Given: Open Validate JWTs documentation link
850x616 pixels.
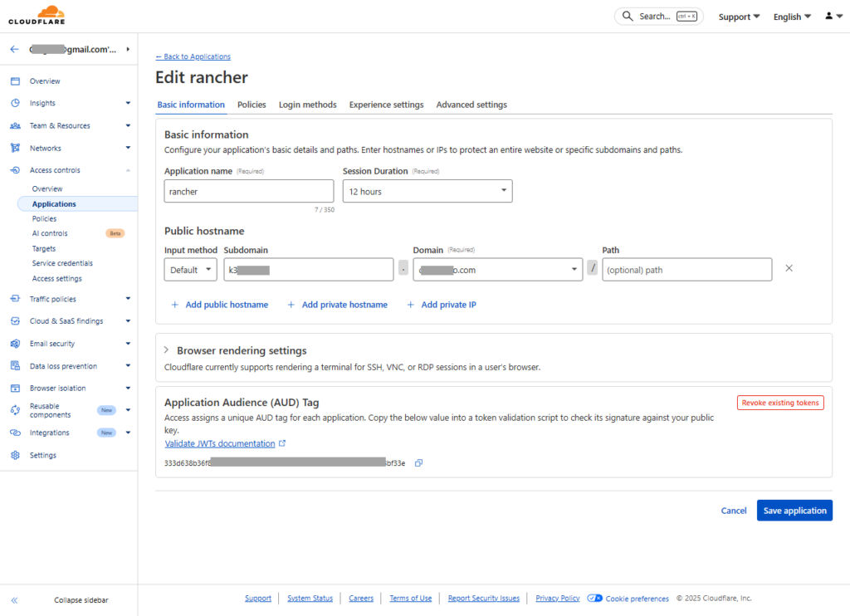Looking at the screenshot, I should [220, 443].
